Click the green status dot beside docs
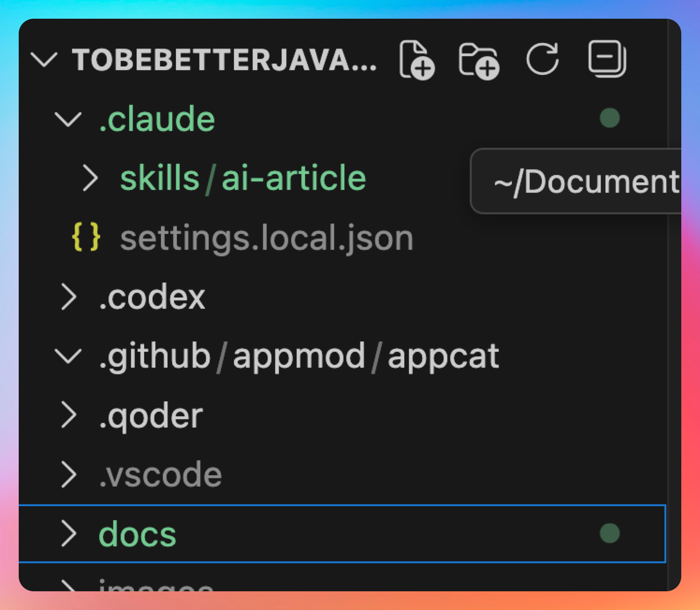 [609, 533]
